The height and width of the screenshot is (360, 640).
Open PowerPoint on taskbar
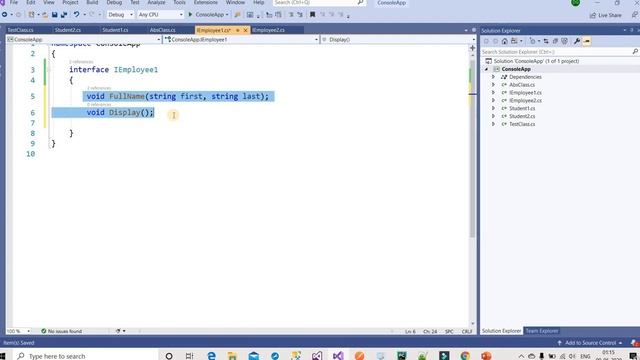[x=486, y=356]
